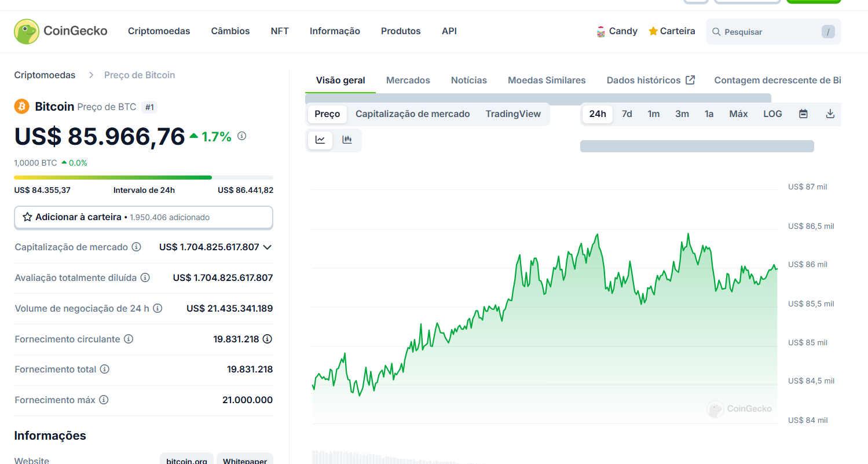This screenshot has height=464, width=868.
Task: Select the 3m time range
Action: click(x=682, y=114)
